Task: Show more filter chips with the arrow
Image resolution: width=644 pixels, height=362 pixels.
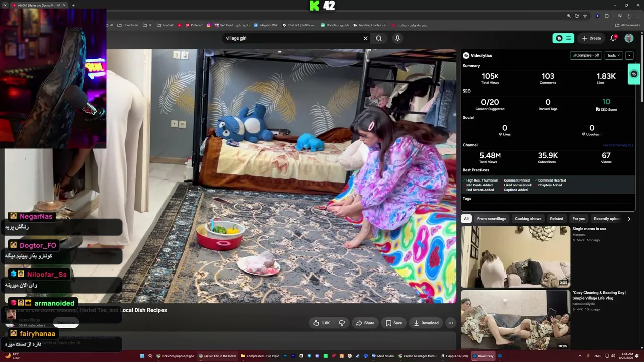Action: click(629, 219)
